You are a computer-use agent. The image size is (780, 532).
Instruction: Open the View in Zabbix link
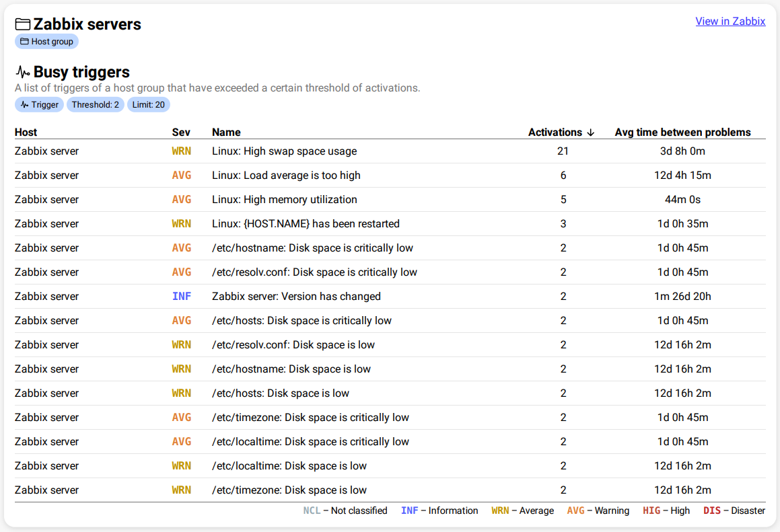pos(730,22)
